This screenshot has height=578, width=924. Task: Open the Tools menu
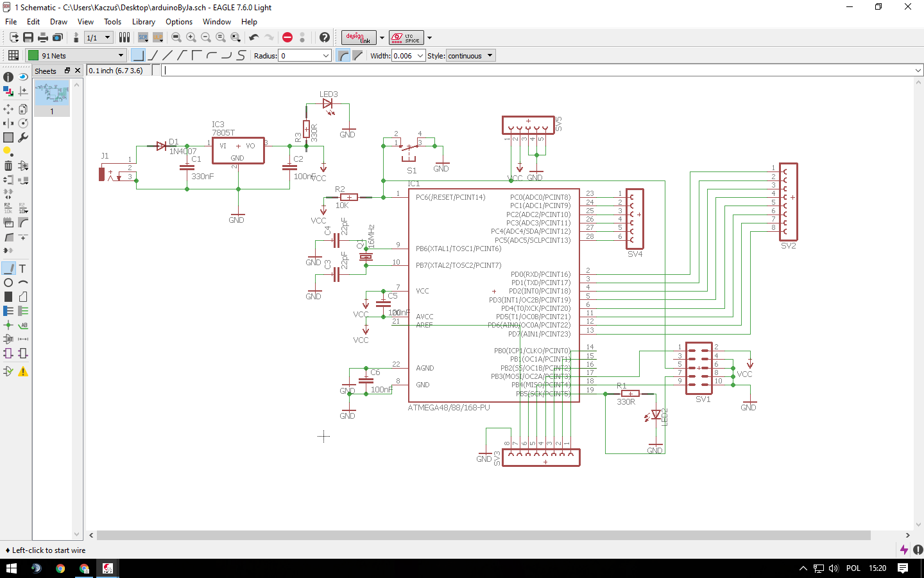(x=112, y=22)
